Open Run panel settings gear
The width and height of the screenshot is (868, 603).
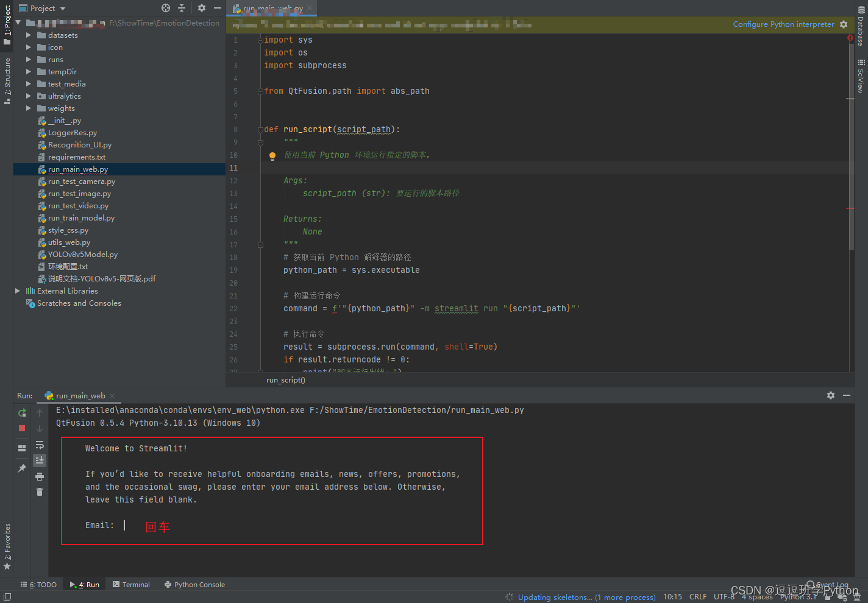830,395
